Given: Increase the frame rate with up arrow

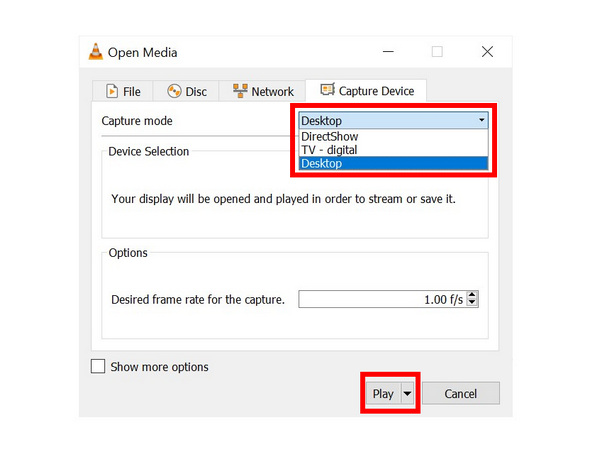Looking at the screenshot, I should tap(472, 295).
